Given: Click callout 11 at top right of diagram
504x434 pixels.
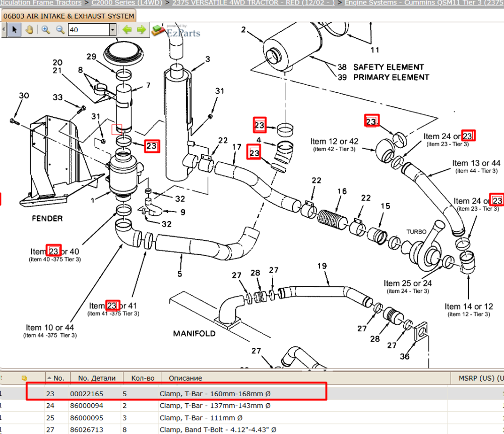Looking at the screenshot, I should [375, 50].
